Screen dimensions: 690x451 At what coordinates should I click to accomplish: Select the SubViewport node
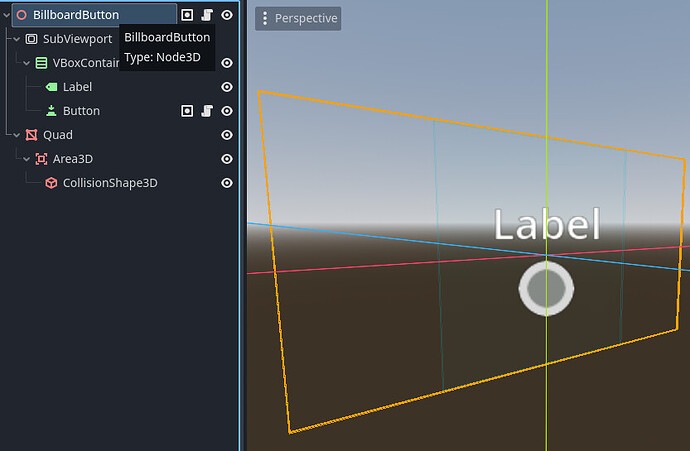click(77, 39)
